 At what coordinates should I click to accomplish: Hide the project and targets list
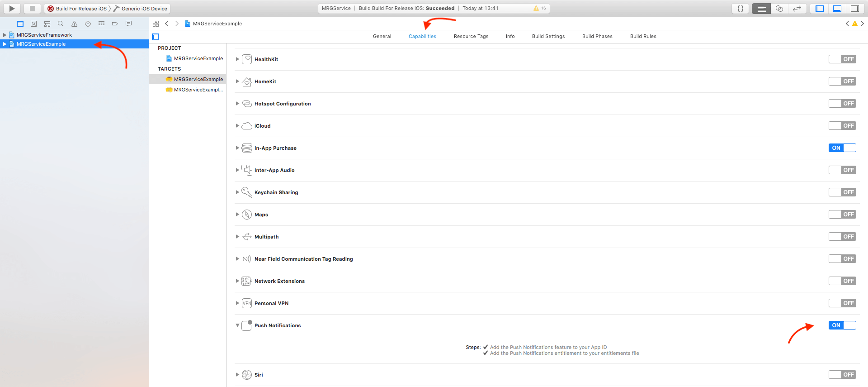point(156,37)
